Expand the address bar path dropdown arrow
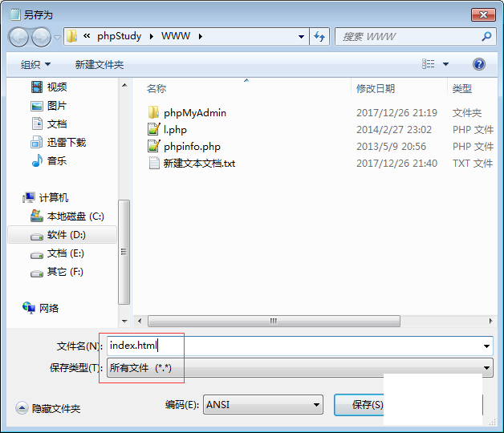 [x=301, y=37]
